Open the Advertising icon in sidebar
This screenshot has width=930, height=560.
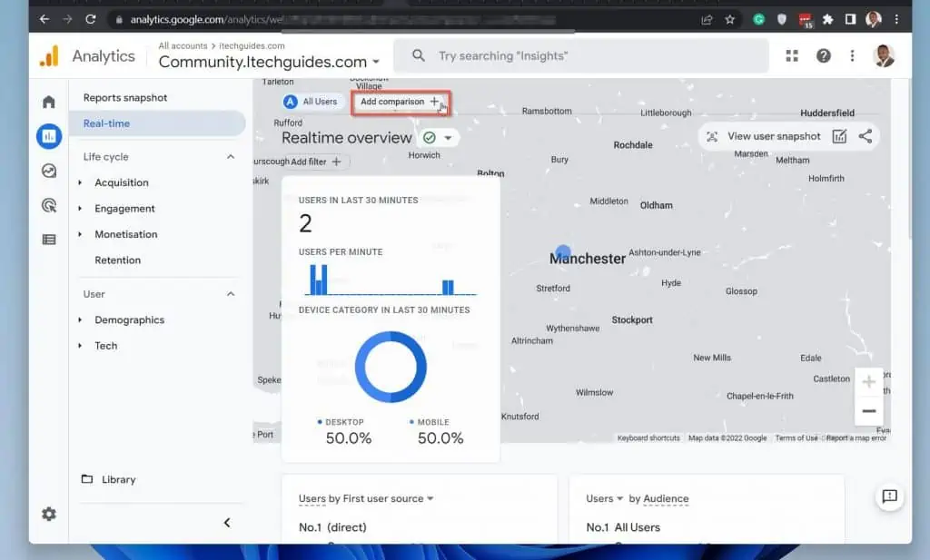click(x=49, y=205)
